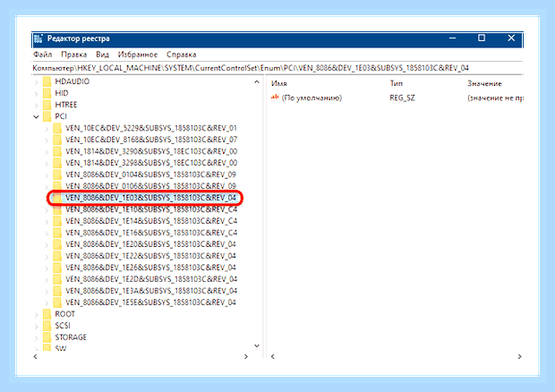Expand the HDAUDIO key
The height and width of the screenshot is (392, 555).
point(36,81)
